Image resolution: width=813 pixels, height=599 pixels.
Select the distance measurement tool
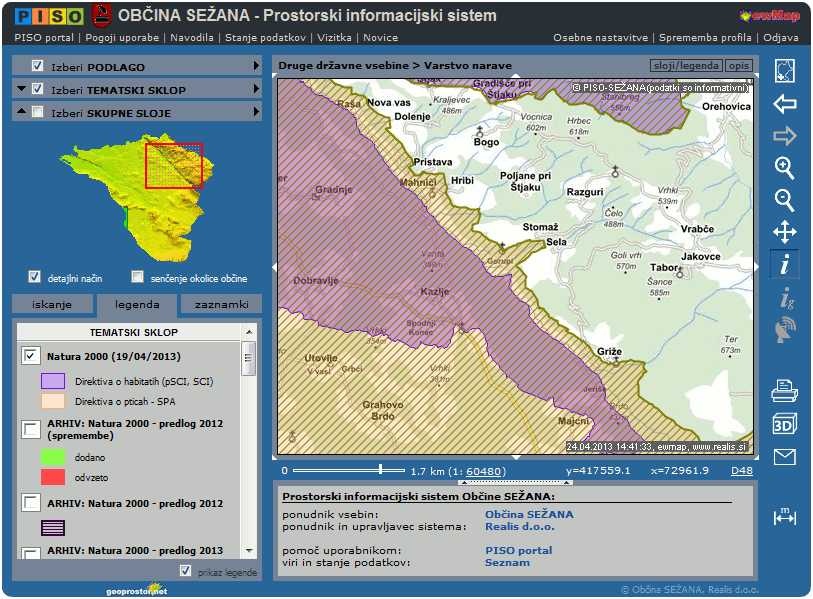click(x=785, y=516)
